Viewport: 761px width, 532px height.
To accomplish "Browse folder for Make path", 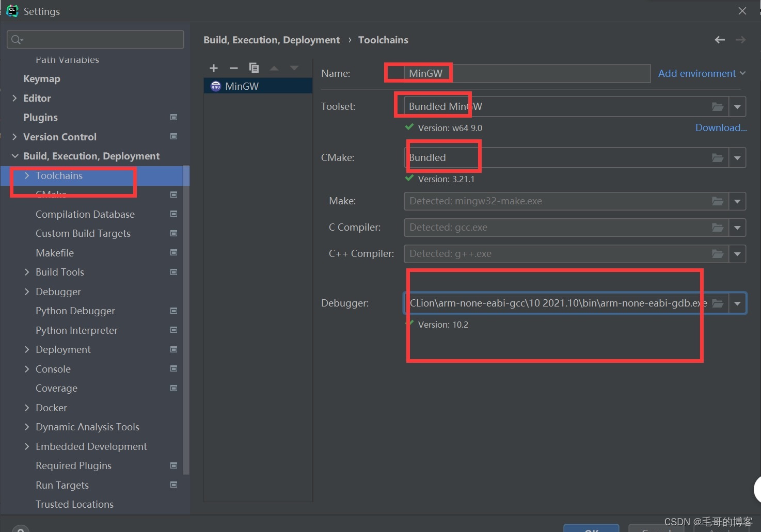I will [718, 201].
